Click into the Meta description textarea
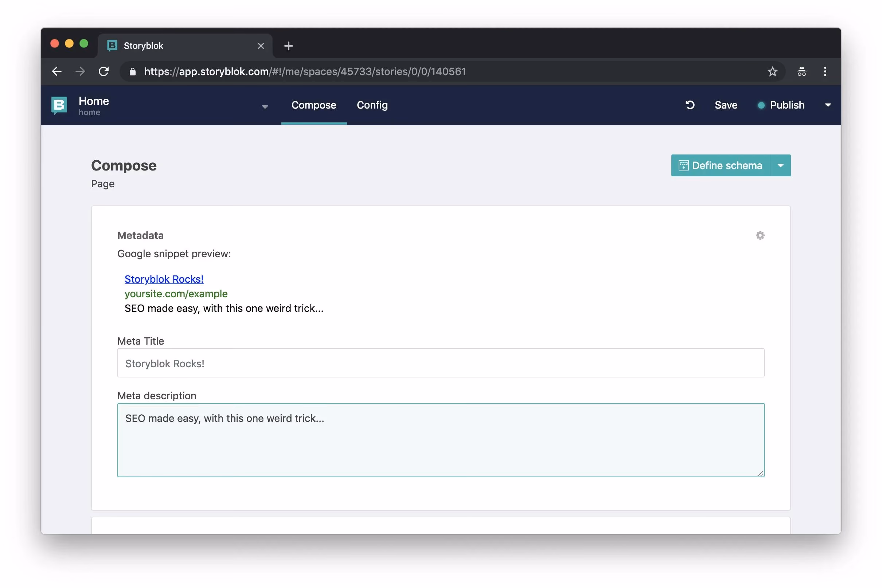The height and width of the screenshot is (588, 882). coord(440,440)
